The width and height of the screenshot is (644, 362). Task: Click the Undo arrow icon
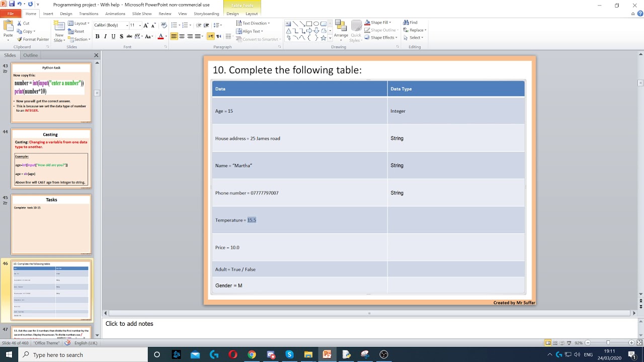(19, 4)
